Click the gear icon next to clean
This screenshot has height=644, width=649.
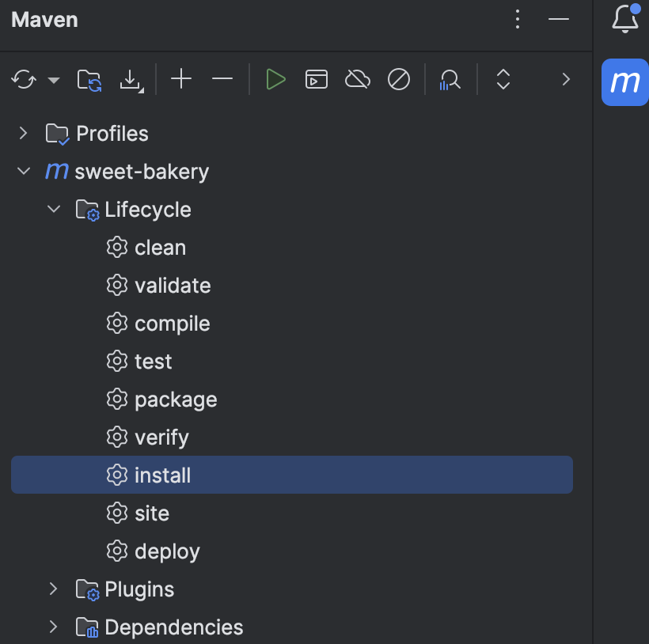click(117, 248)
